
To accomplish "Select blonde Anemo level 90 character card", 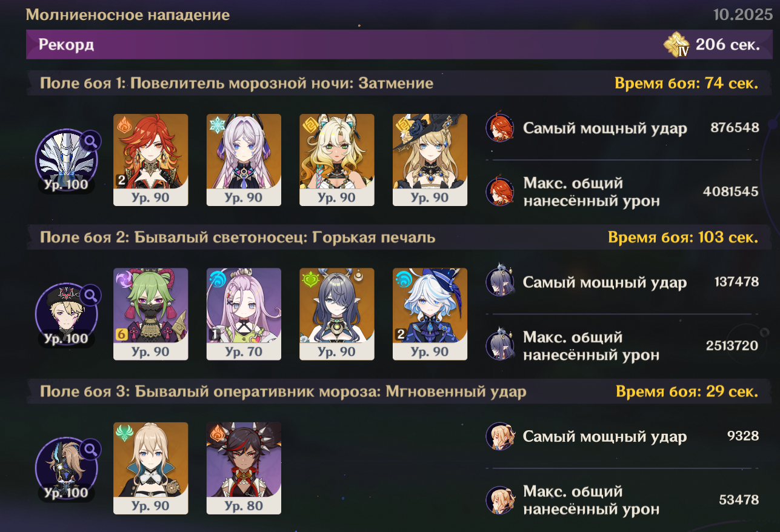I will (x=151, y=468).
